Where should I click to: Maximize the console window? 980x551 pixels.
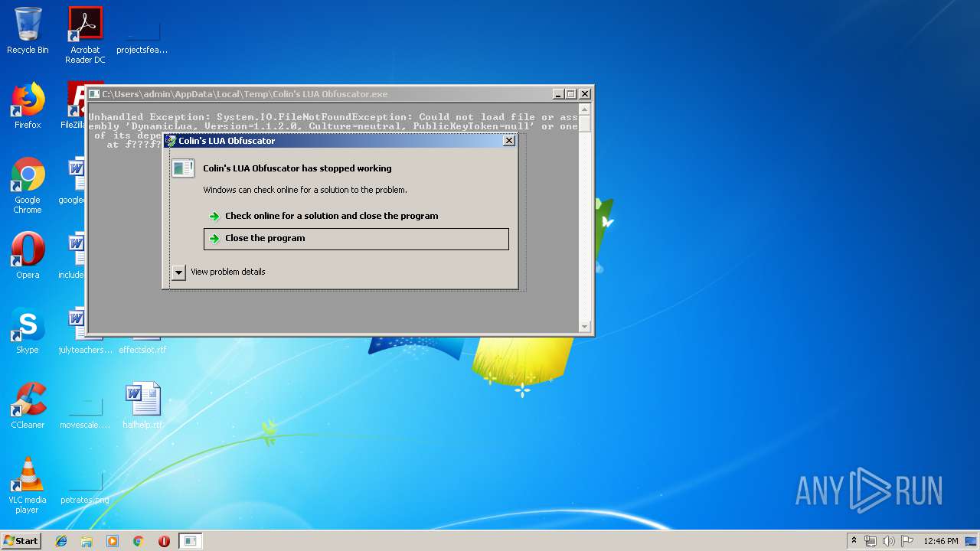(571, 94)
